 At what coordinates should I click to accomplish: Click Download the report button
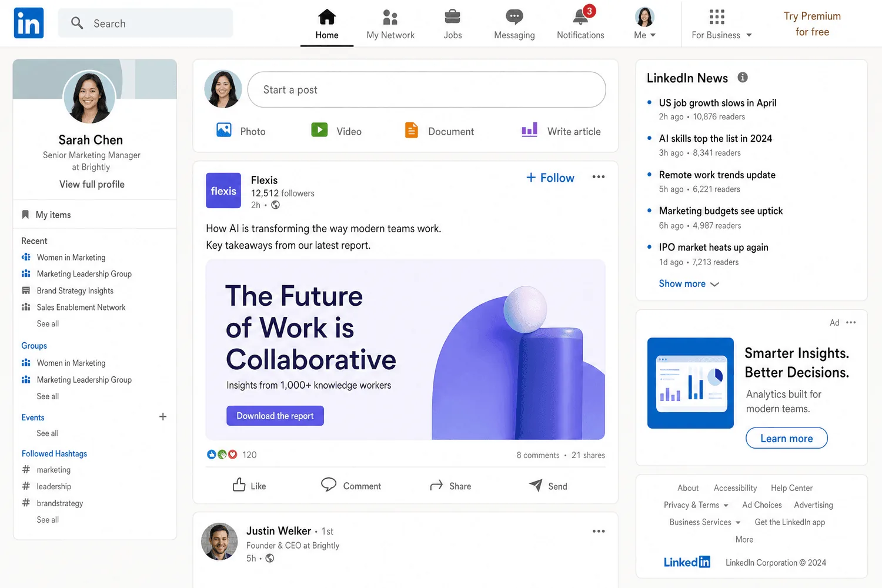point(275,416)
